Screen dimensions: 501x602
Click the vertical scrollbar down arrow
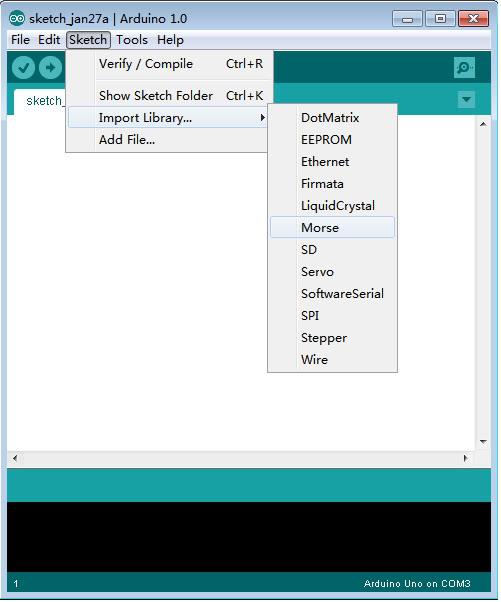click(483, 442)
